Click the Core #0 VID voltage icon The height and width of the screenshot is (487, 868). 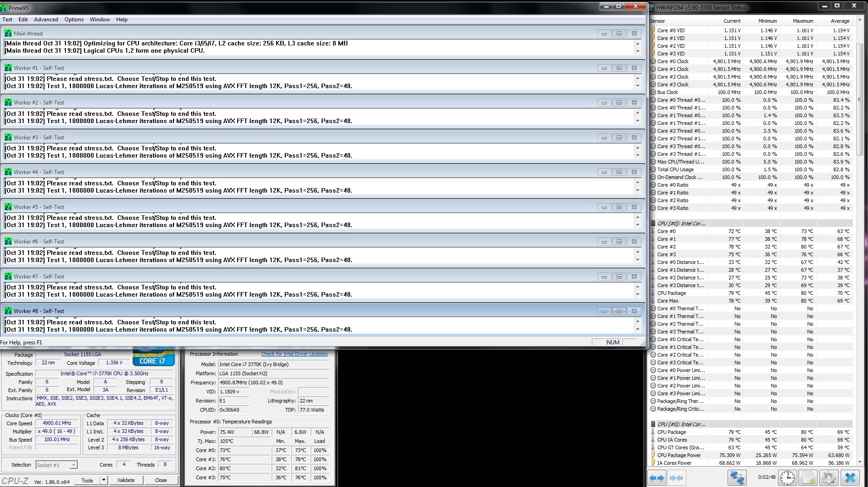pos(653,30)
